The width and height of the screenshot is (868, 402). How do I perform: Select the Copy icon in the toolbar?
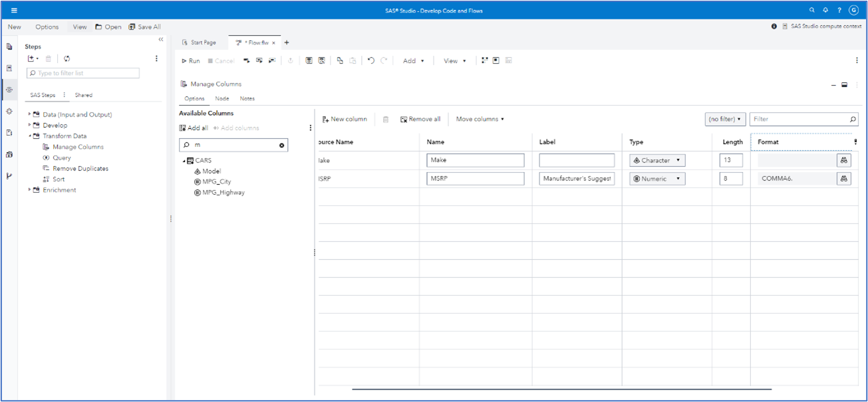340,60
